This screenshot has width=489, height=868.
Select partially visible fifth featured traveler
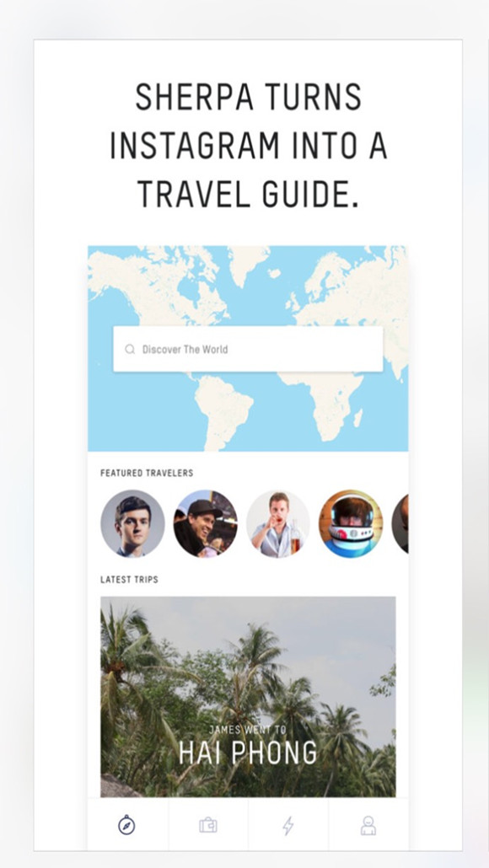[x=400, y=523]
